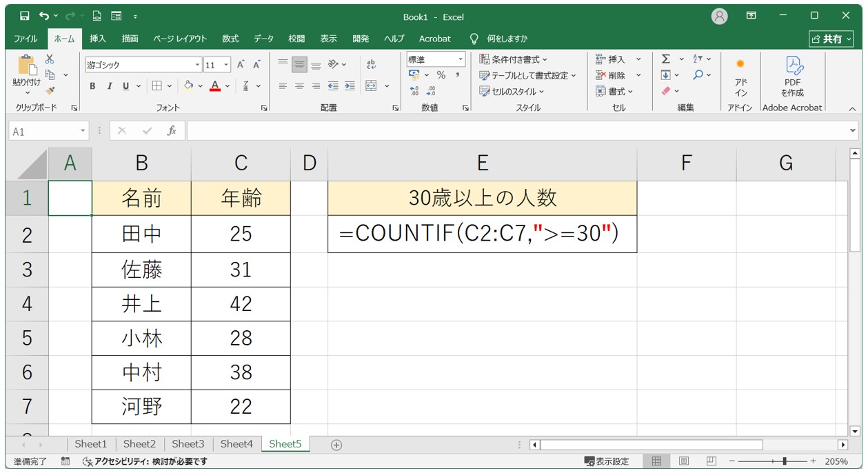The width and height of the screenshot is (868, 473).
Task: Click the percent style icon
Action: tap(441, 75)
